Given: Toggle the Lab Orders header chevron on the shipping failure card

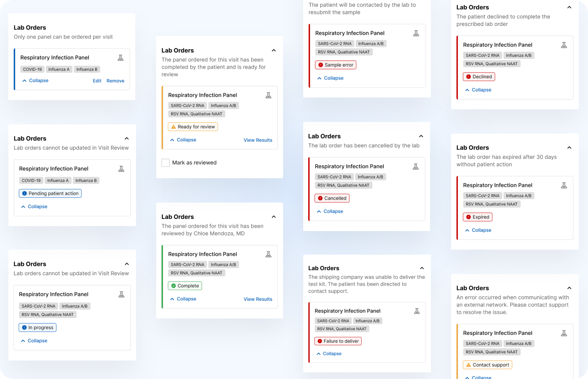Looking at the screenshot, I should (x=422, y=268).
